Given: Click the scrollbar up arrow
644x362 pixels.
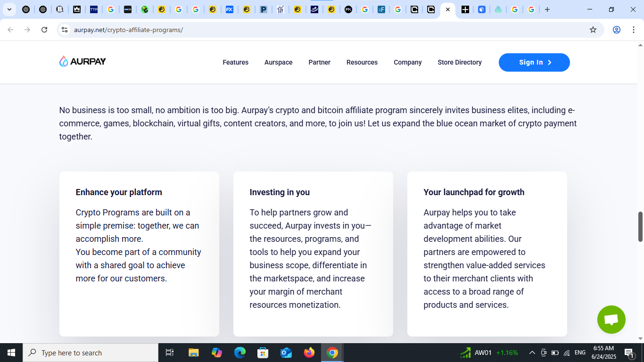Looking at the screenshot, I should pyautogui.click(x=640, y=45).
